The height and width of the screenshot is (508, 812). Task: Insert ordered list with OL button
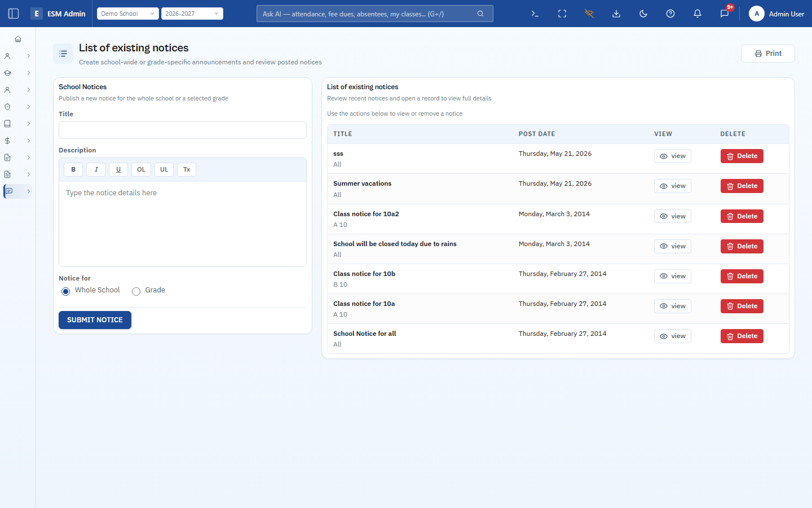[x=141, y=169]
